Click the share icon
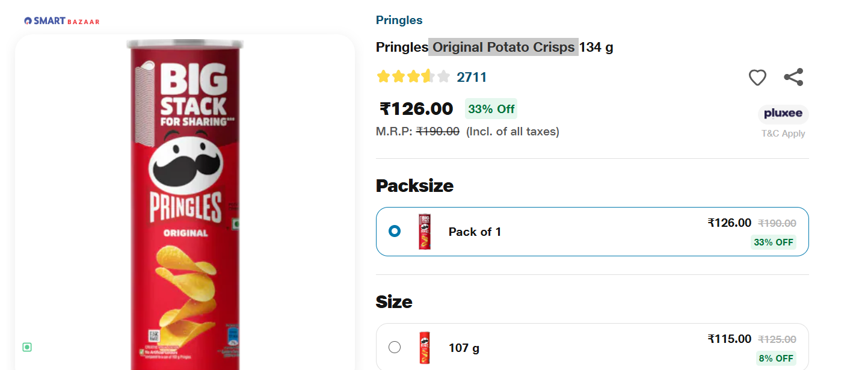The width and height of the screenshot is (868, 370). coord(793,77)
